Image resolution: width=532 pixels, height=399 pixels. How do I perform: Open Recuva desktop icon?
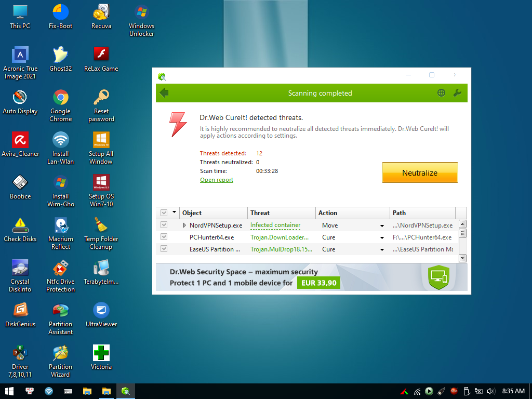(101, 17)
